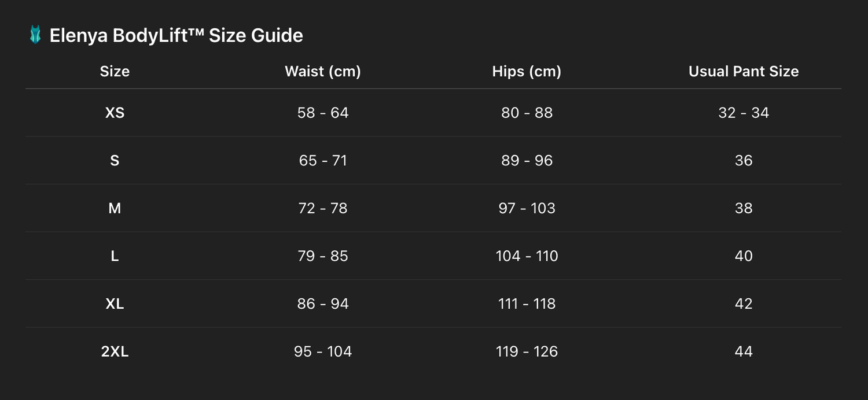Choose the 2XL size row label
Screen dimensions: 868x400
115,351
